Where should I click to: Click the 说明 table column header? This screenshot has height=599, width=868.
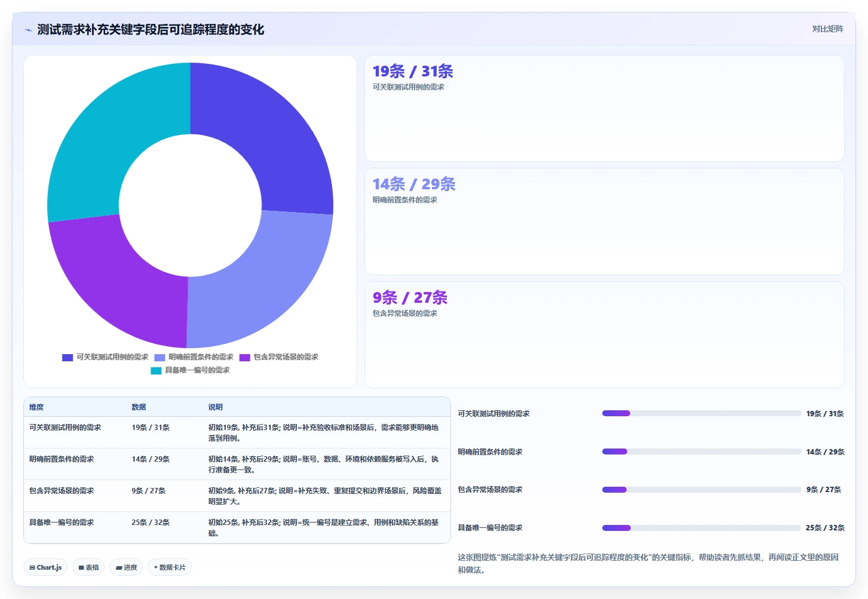[x=215, y=407]
